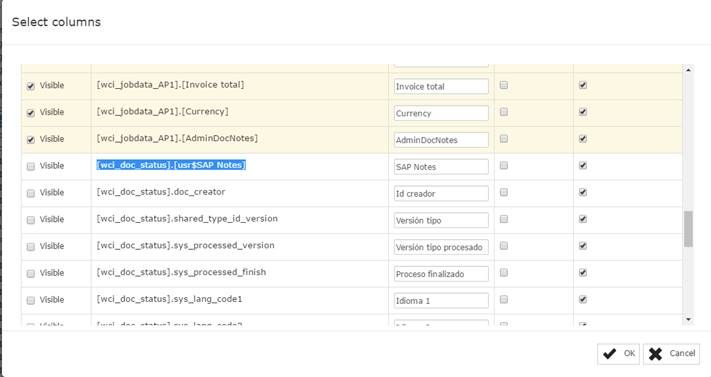Click the scrollbar down arrow
Image resolution: width=711 pixels, height=377 pixels.
coord(688,320)
